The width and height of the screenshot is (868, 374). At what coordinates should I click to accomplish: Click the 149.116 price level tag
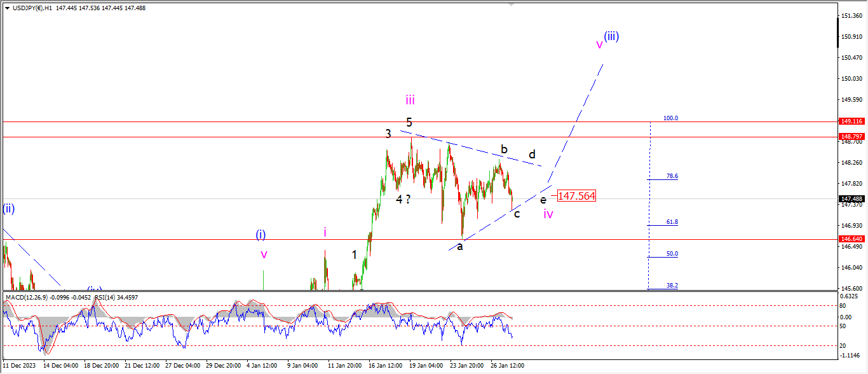tap(851, 121)
